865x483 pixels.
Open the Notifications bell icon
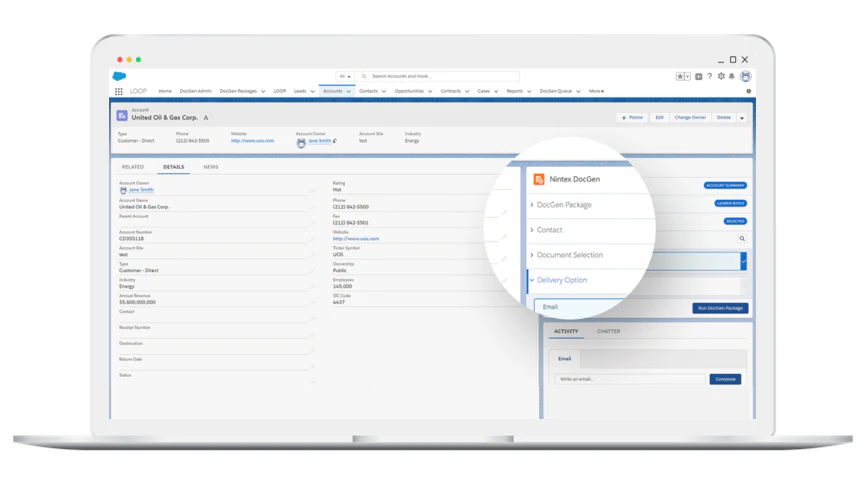click(731, 76)
